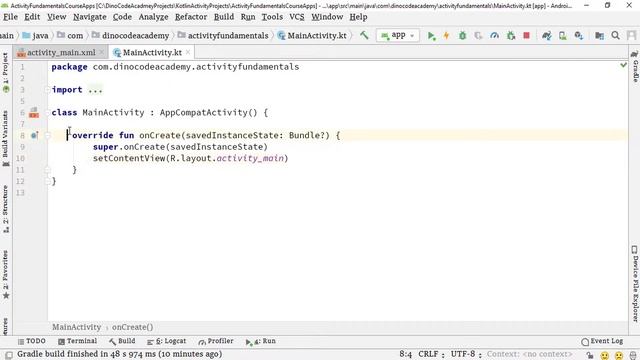This screenshot has height=360, width=640.
Task: Open the Analyze menu
Action: click(153, 17)
